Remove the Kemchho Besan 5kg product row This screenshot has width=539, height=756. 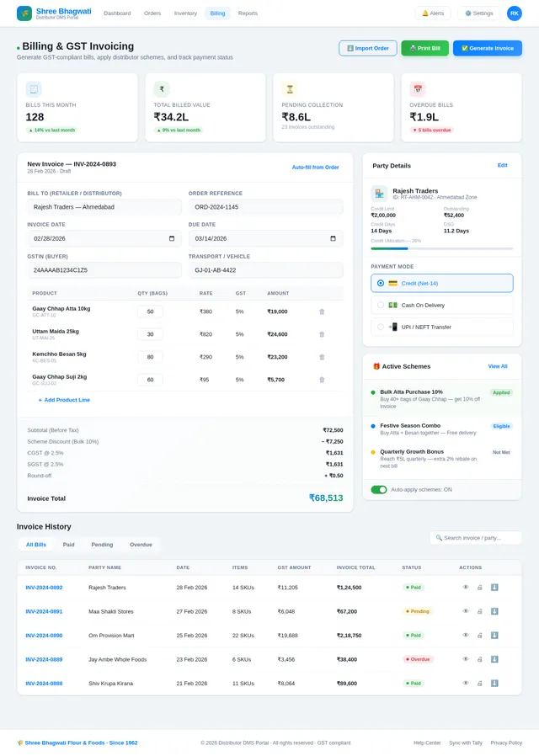click(322, 357)
